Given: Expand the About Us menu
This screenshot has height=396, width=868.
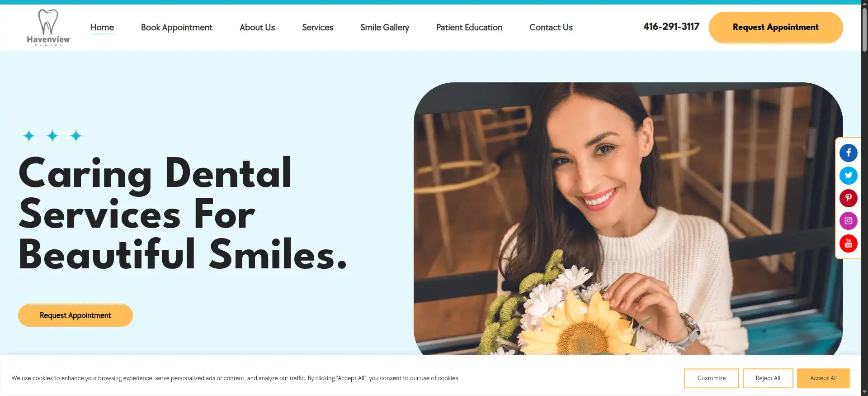Looking at the screenshot, I should pos(257,27).
